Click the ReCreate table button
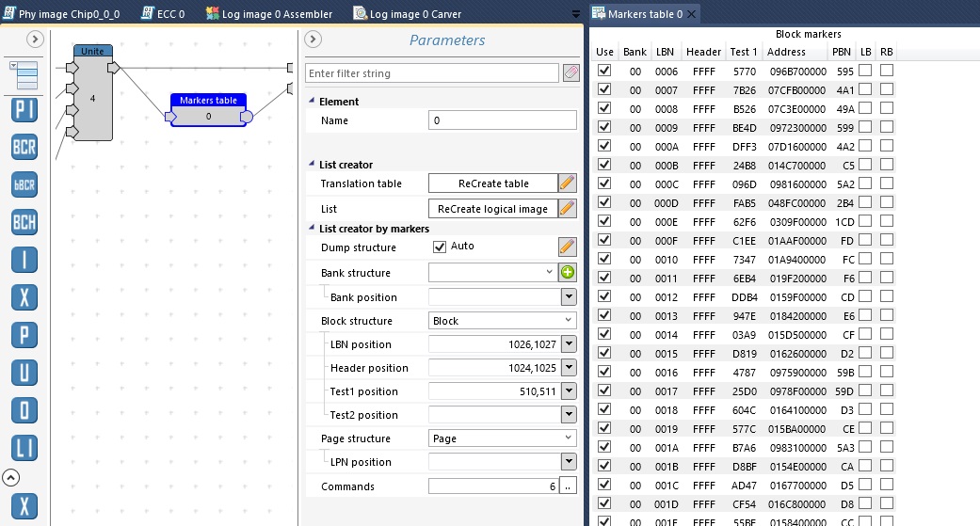 click(493, 183)
